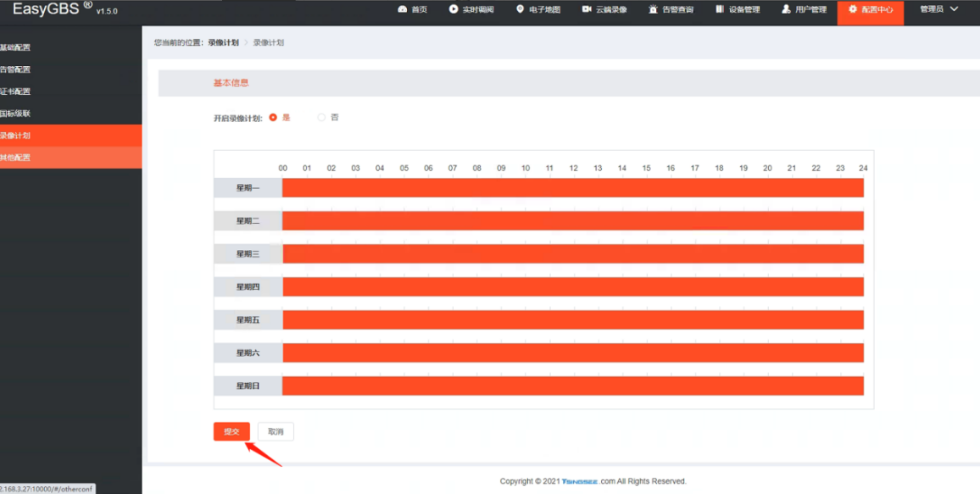Click the 24 hour label
Screen dimensions: 980x494
pos(863,168)
